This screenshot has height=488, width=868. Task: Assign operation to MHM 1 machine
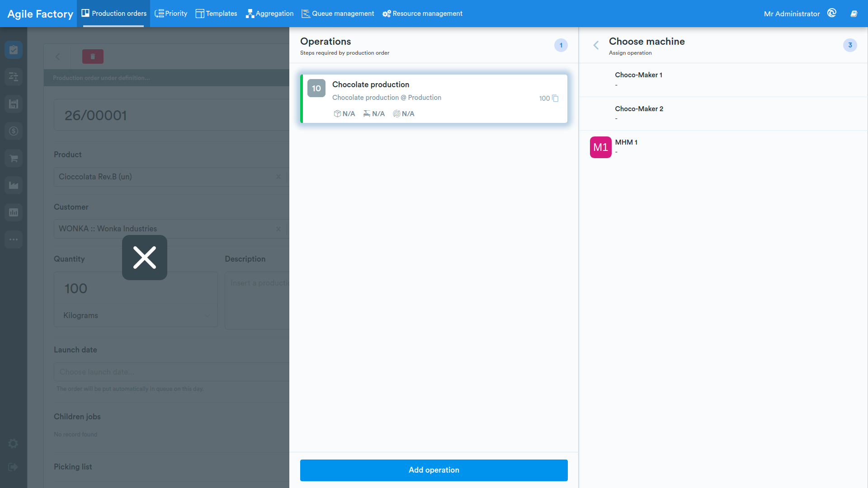click(723, 147)
